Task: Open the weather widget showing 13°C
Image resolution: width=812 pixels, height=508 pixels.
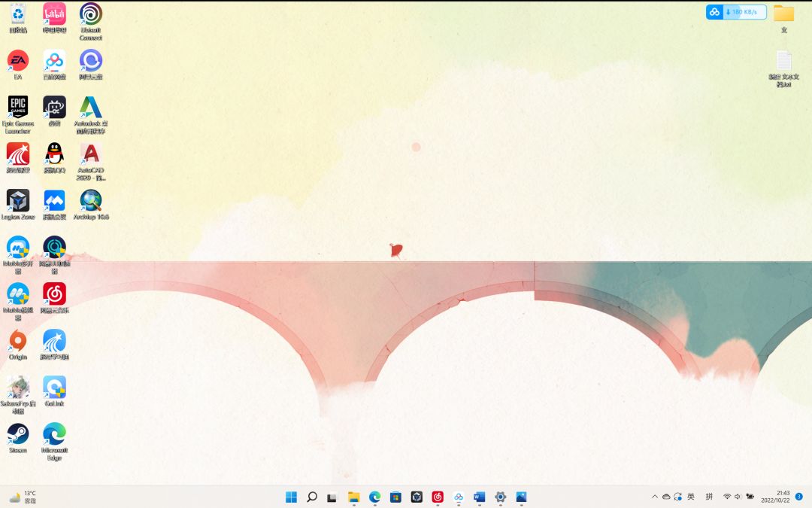Action: (23, 497)
